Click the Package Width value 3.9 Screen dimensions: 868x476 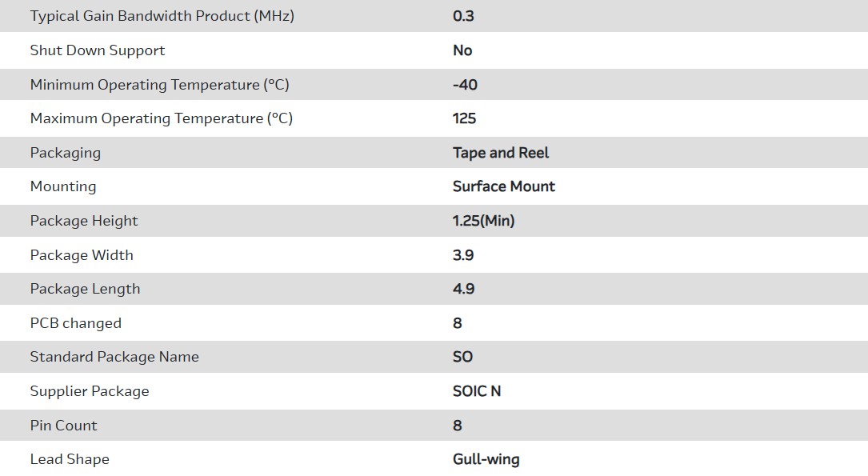[x=463, y=255]
